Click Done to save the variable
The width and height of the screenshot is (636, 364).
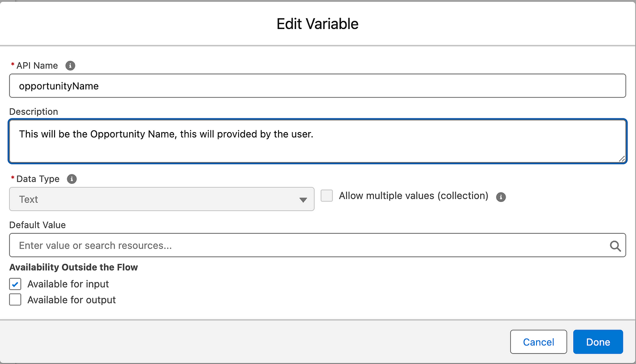coord(598,342)
